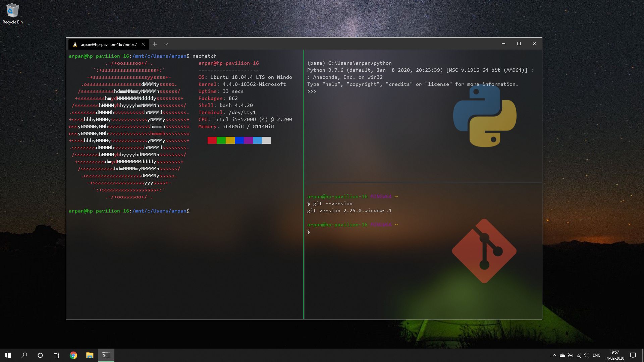Viewport: 644px width, 362px height.
Task: Open Task View on the taskbar
Action: [x=56, y=355]
